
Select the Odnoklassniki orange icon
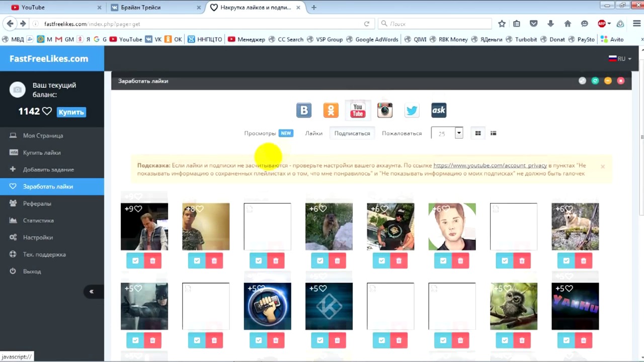coord(331,110)
